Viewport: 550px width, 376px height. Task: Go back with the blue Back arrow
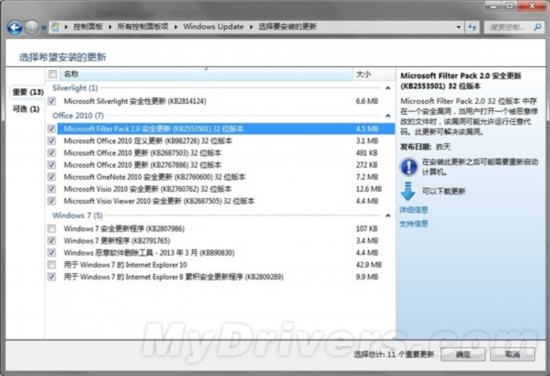[15, 27]
